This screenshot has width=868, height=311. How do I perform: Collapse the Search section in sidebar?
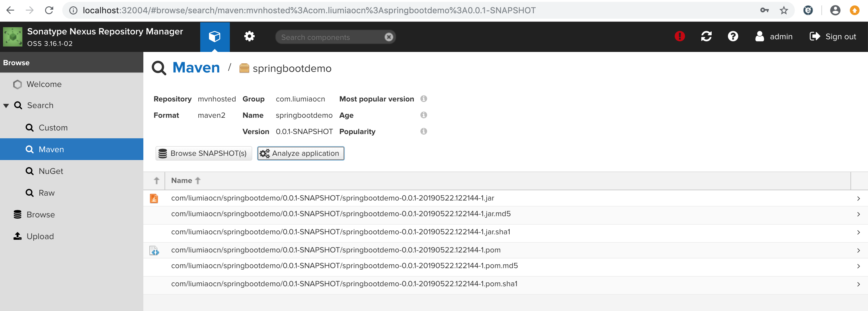tap(6, 105)
